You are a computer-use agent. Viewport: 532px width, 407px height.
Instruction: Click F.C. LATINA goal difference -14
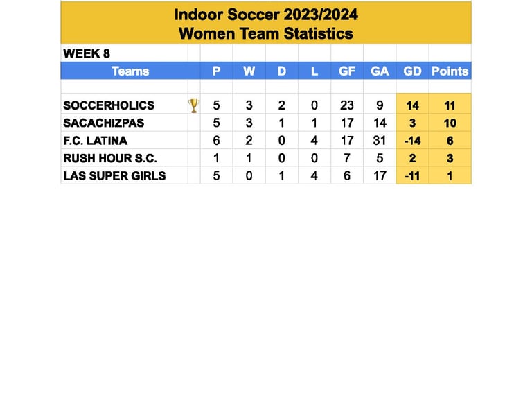click(x=412, y=141)
